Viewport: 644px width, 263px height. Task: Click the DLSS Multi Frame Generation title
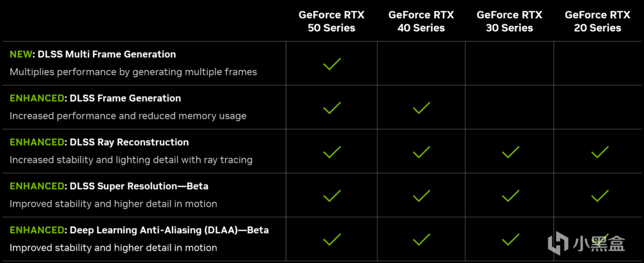(107, 54)
